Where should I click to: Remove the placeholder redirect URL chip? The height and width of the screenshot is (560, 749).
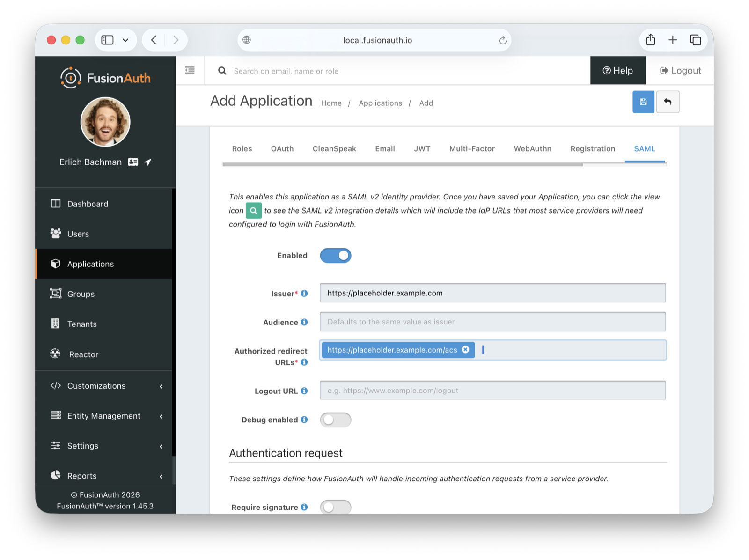465,350
